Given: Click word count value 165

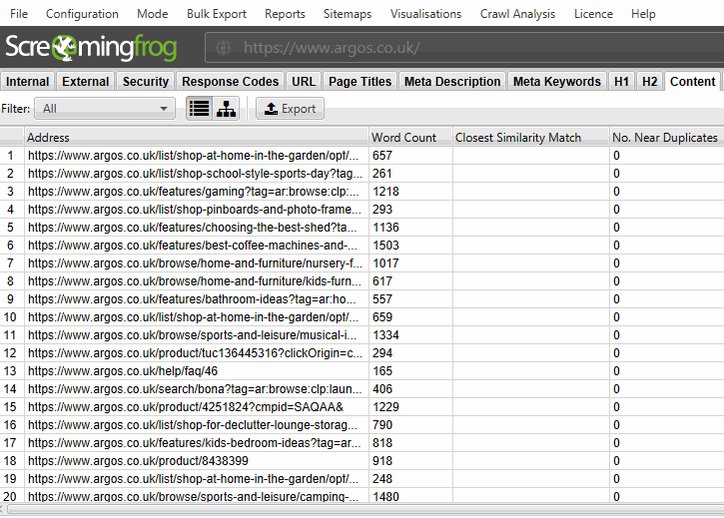Looking at the screenshot, I should (382, 371).
